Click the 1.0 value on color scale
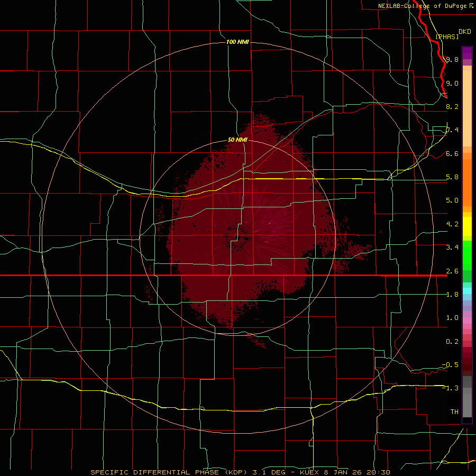This screenshot has height=476, width=476. (x=452, y=318)
